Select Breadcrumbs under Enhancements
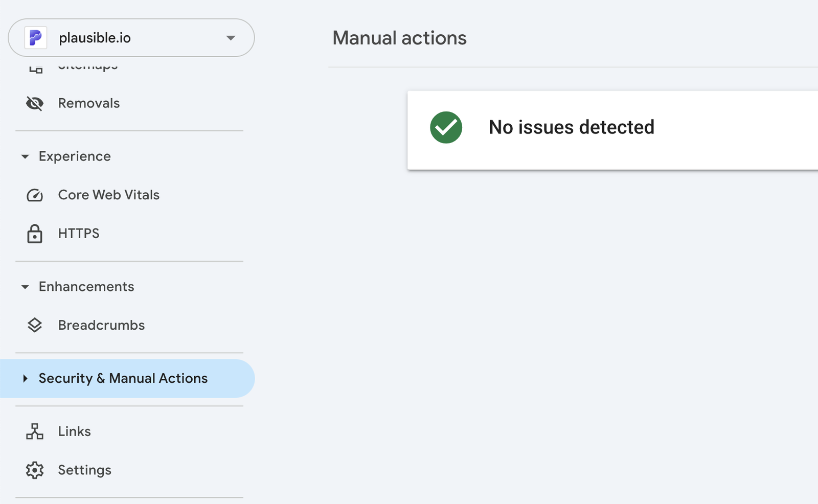Screen dimensions: 818x504 pos(100,325)
